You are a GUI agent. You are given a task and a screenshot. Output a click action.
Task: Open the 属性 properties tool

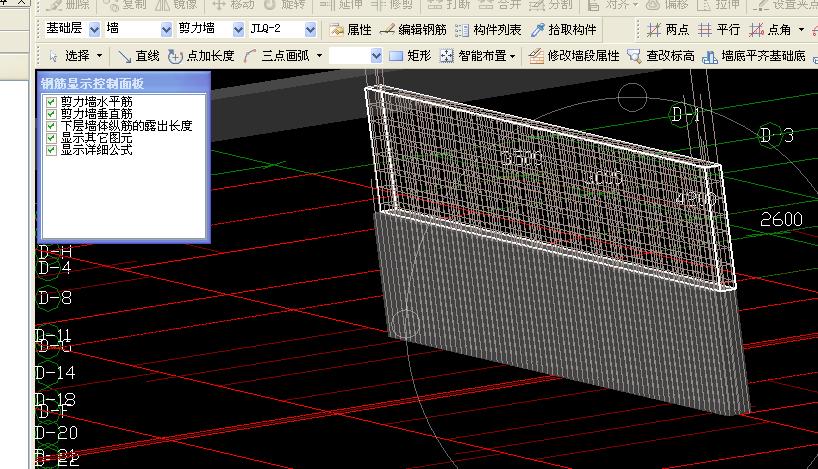351,30
